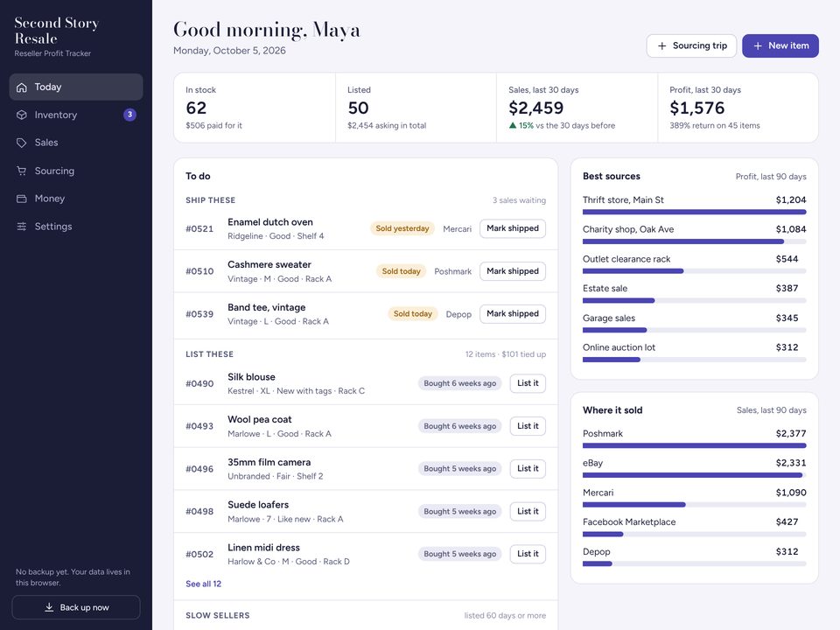Click the sliders icon beside Settings

(21, 227)
